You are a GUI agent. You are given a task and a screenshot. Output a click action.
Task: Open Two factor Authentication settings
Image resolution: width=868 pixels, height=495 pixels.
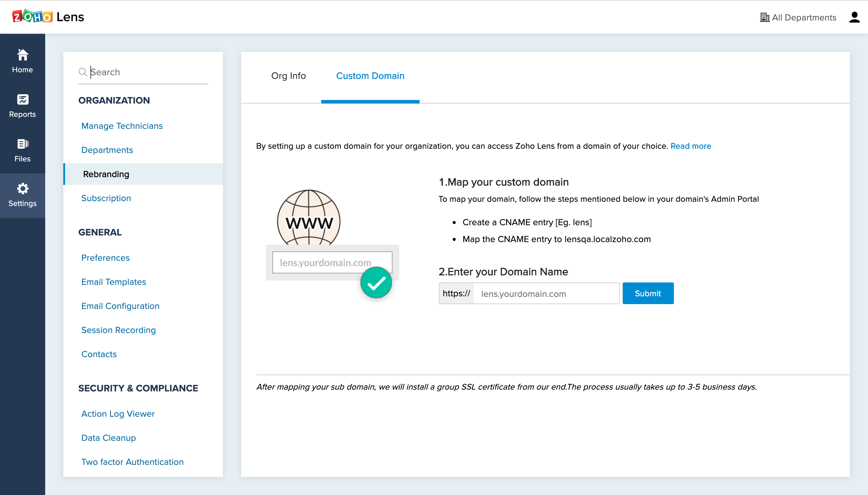(132, 462)
